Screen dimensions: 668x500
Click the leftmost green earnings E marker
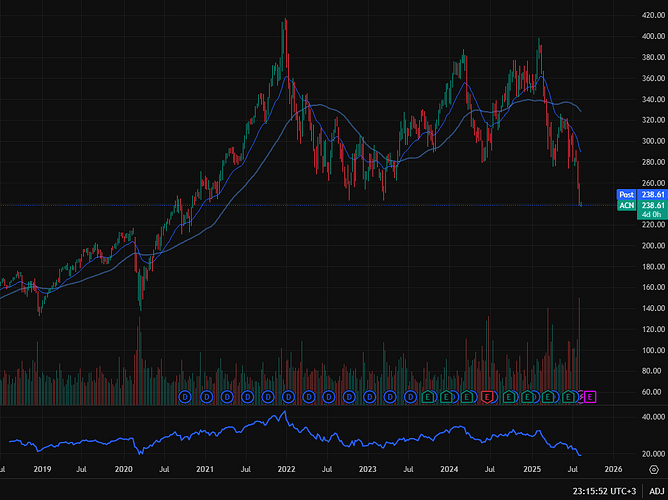point(430,397)
